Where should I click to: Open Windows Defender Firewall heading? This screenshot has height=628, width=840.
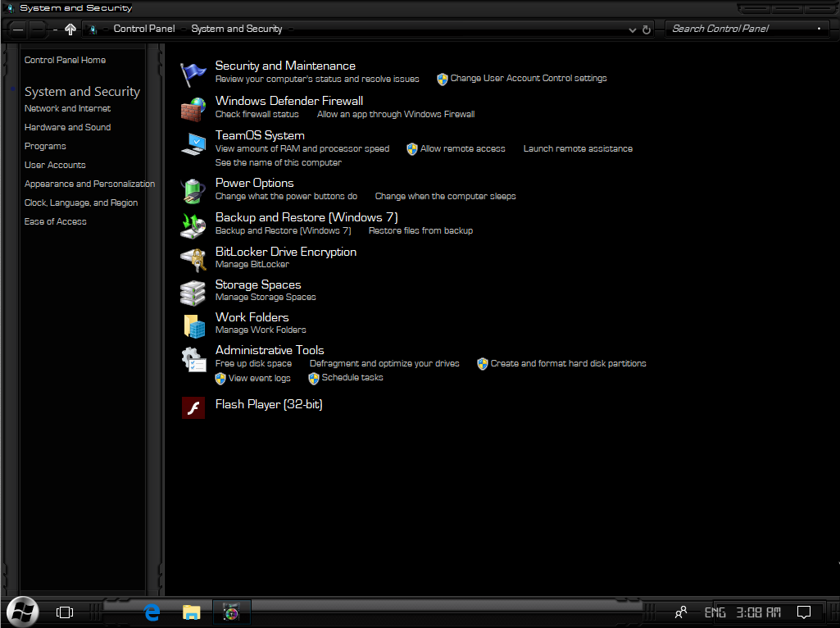289,101
